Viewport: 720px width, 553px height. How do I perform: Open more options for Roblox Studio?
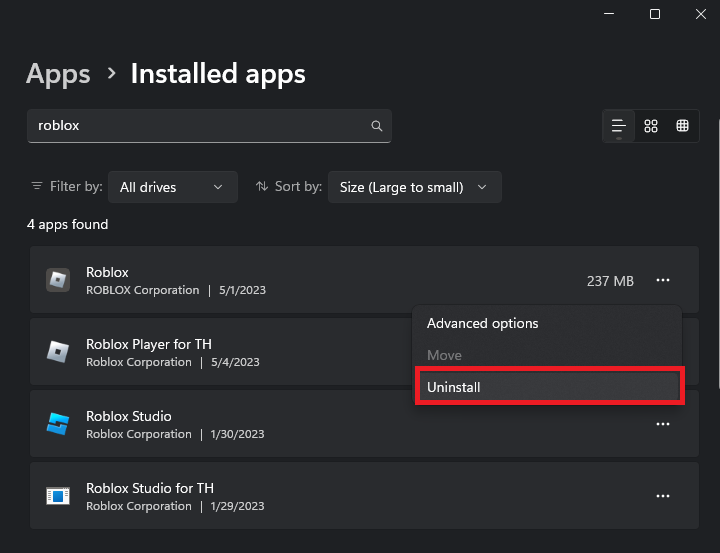(662, 424)
